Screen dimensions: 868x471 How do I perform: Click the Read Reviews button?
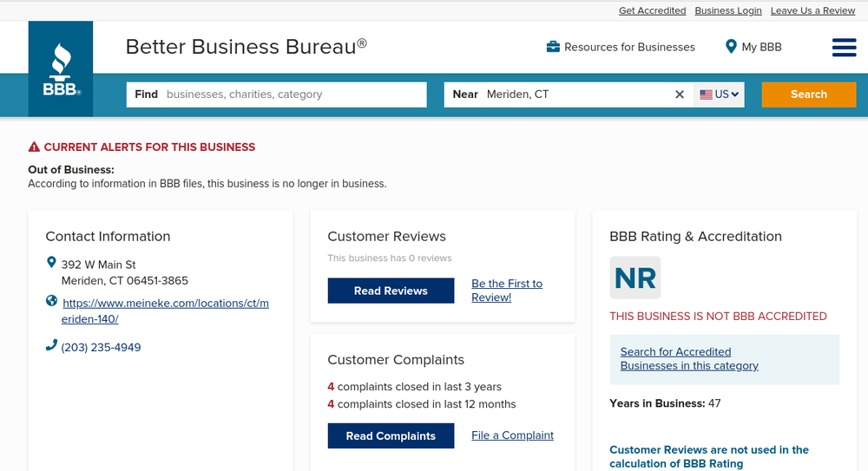391,291
